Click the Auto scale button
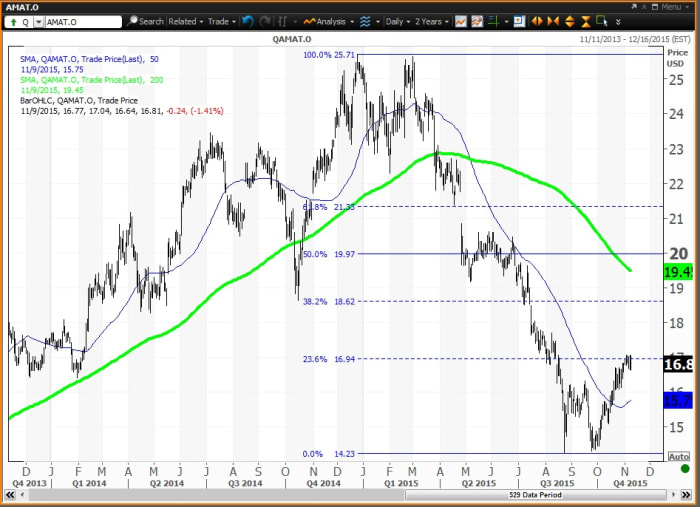 [x=679, y=457]
